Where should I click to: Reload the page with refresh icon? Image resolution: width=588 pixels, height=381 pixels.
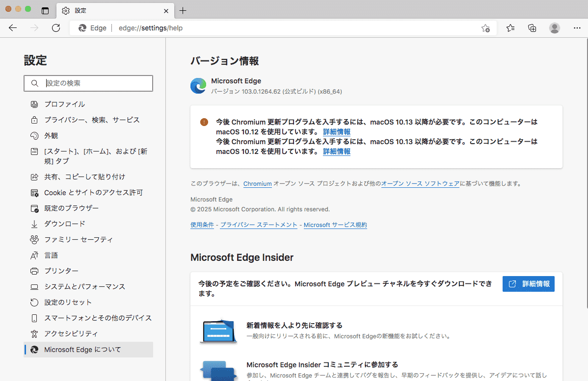point(56,28)
